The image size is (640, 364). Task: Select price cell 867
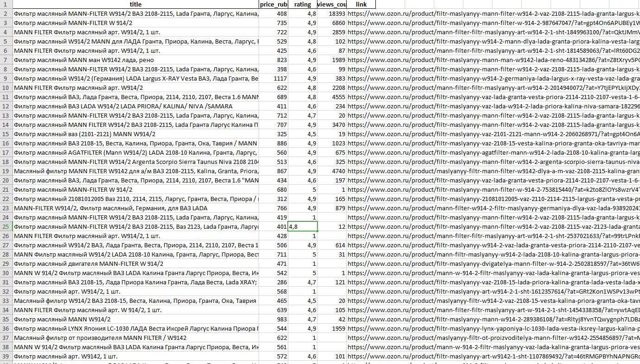coord(273,171)
